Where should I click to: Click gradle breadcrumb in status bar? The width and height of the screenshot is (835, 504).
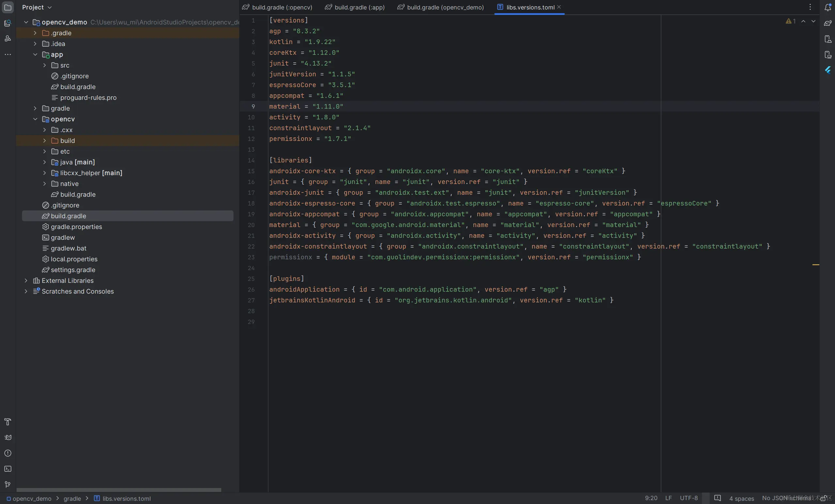click(72, 498)
